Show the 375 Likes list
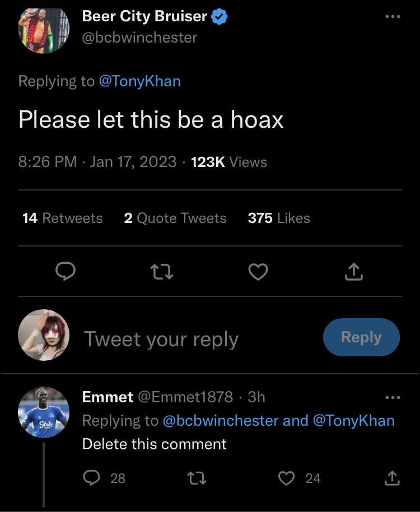The height and width of the screenshot is (512, 420). [x=279, y=218]
